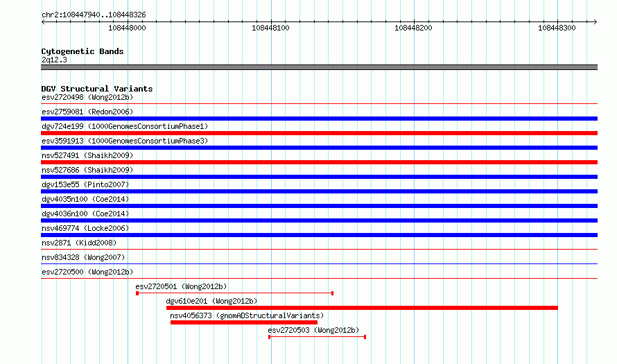The image size is (617, 364).
Task: Click the nsv527491 thick red bar
Action: pos(319,162)
